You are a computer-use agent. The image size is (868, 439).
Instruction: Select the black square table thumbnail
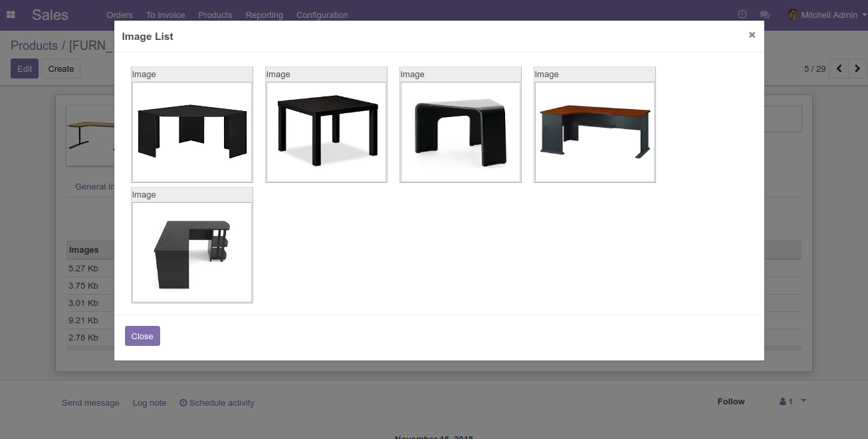coord(326,132)
